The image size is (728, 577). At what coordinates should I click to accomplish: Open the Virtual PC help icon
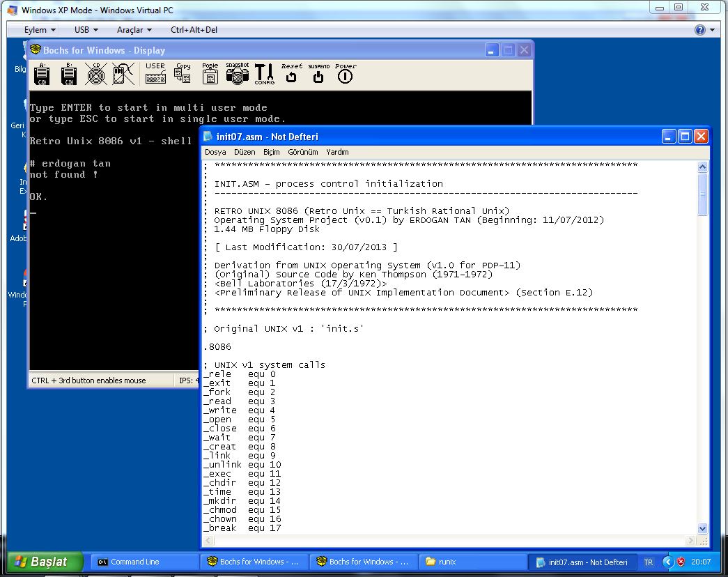click(x=699, y=30)
